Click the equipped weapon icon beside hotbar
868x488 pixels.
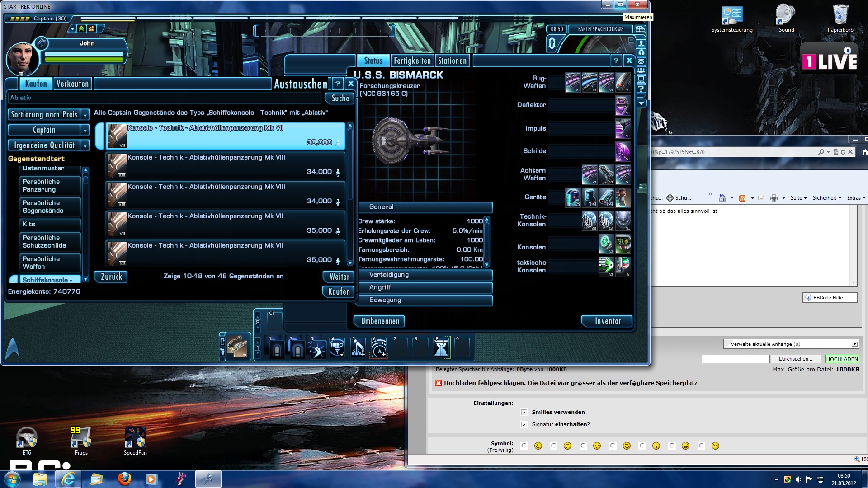click(x=237, y=347)
